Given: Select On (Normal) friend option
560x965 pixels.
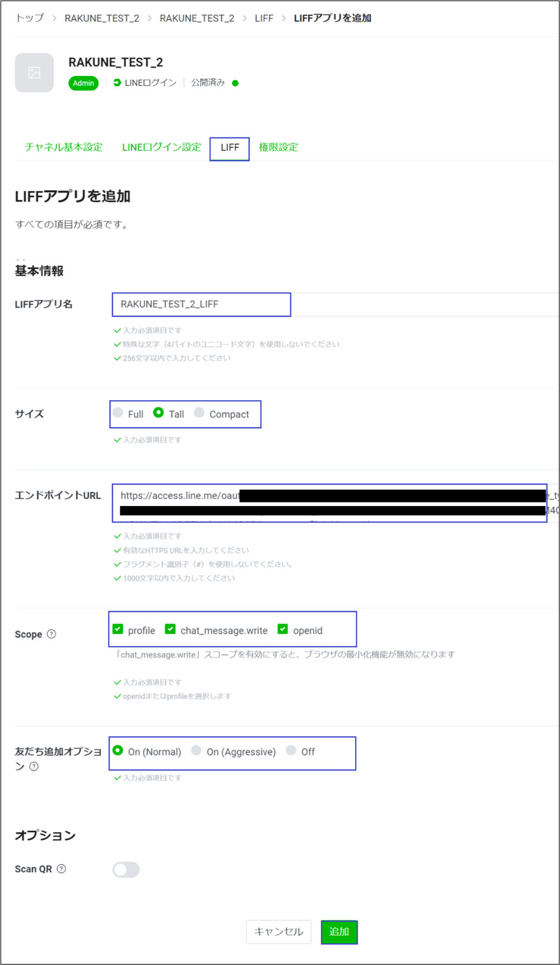Looking at the screenshot, I should tap(118, 751).
